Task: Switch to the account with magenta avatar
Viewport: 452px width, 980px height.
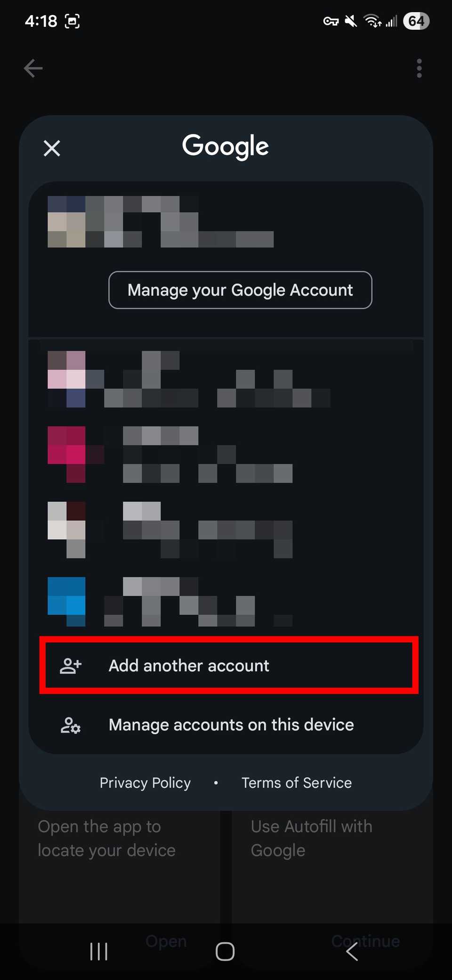Action: (226, 454)
